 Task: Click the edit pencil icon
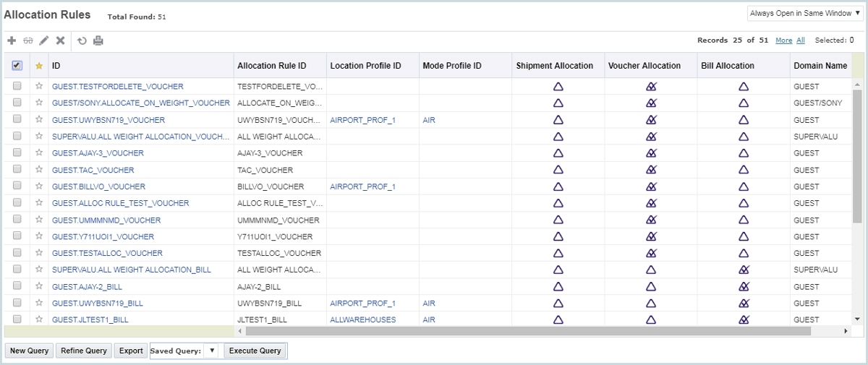coord(44,40)
